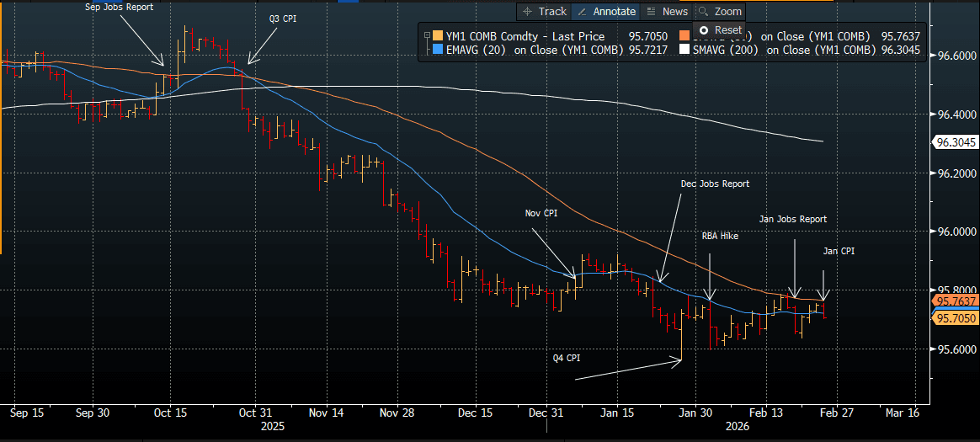Click the News list icon
980x442 pixels.
(652, 12)
